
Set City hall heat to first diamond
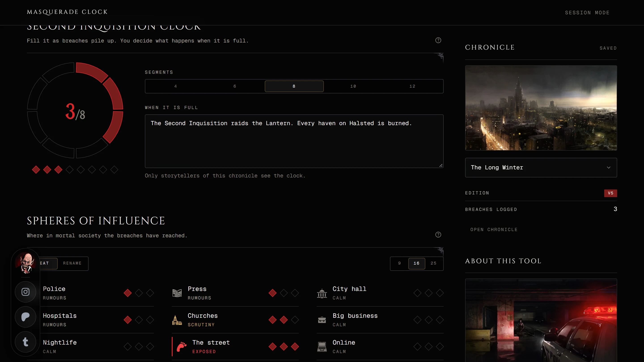[417, 293]
